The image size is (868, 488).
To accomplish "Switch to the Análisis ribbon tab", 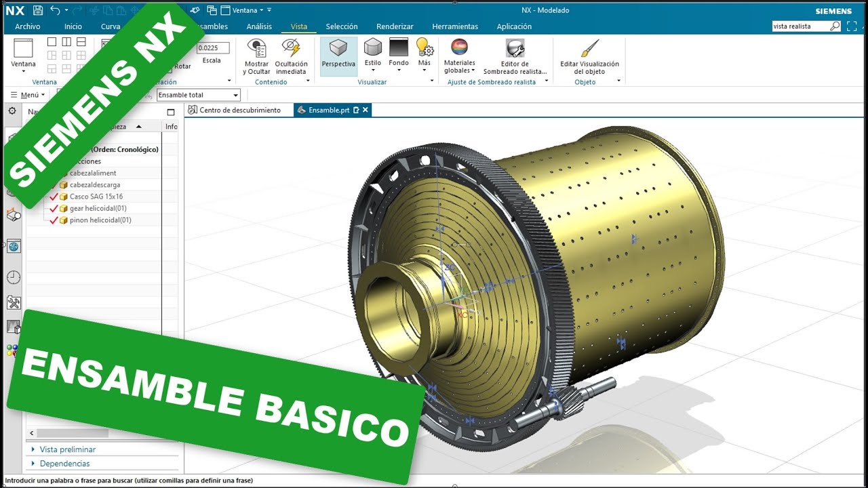I will (259, 26).
